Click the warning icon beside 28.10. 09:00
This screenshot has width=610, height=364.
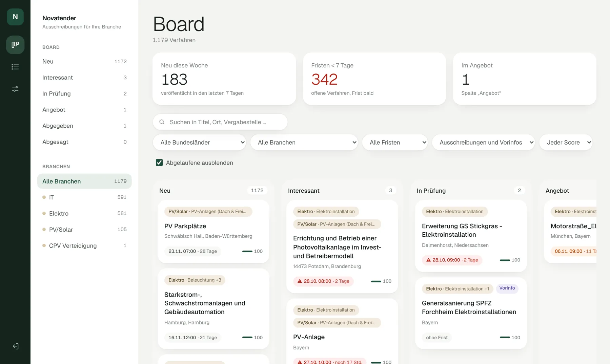point(428,260)
